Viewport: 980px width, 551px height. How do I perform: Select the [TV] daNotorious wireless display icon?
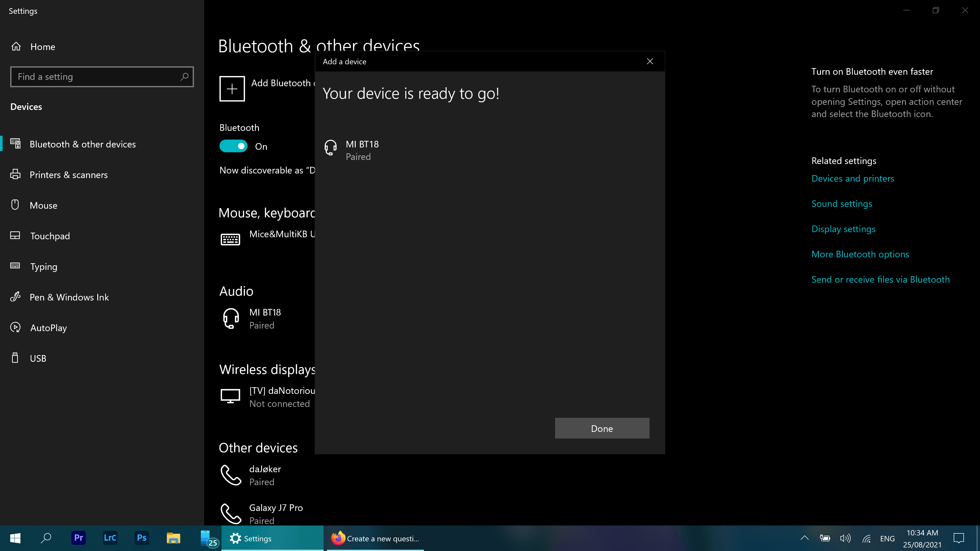[230, 396]
